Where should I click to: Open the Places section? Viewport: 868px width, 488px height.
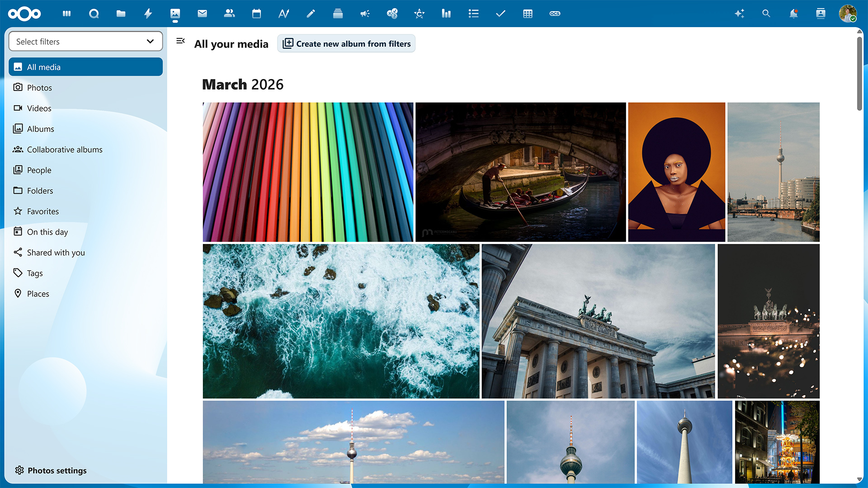point(38,294)
